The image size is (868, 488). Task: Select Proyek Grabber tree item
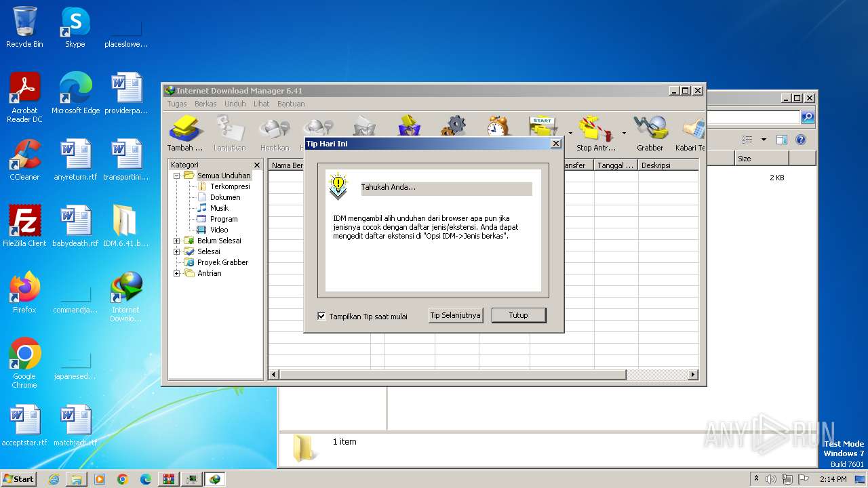tap(222, 262)
